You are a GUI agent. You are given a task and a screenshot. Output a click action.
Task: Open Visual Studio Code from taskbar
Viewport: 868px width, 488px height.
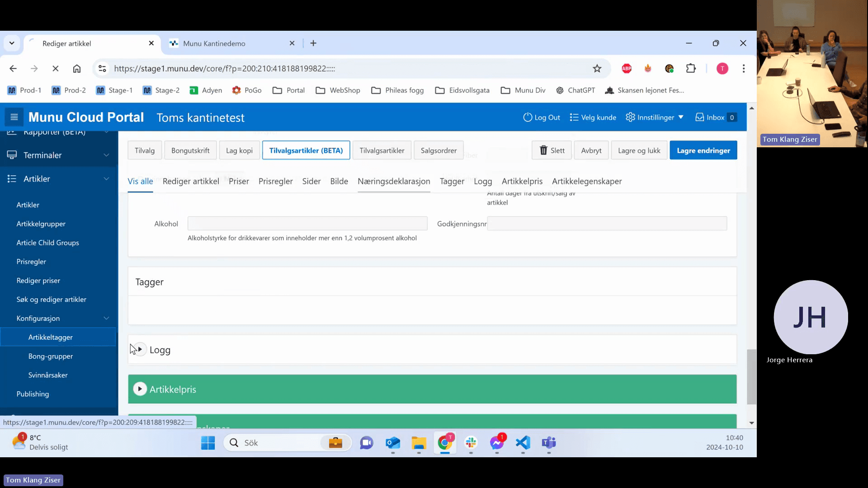[x=523, y=443]
